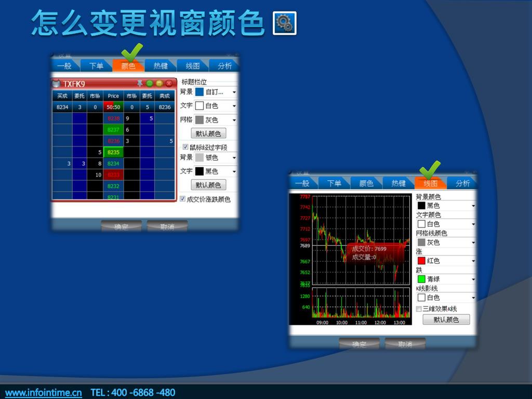Click the green 跌 color swatch

(x=421, y=279)
